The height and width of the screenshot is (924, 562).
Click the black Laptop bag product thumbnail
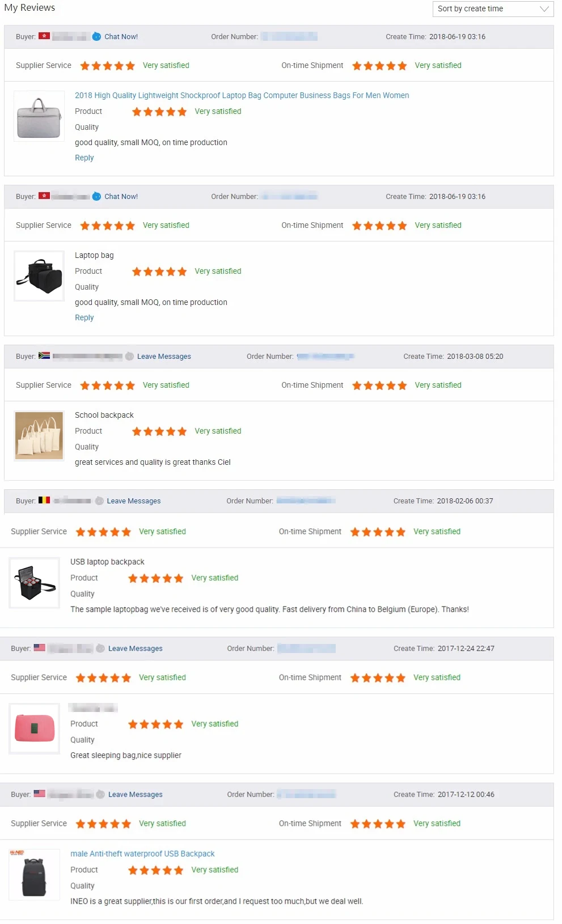click(39, 276)
